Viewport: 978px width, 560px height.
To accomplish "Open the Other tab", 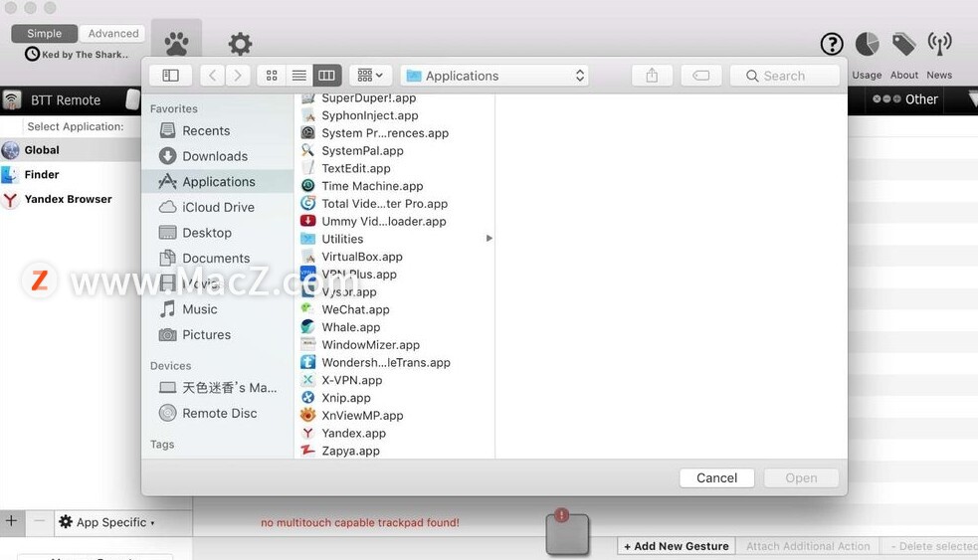I will click(x=905, y=99).
